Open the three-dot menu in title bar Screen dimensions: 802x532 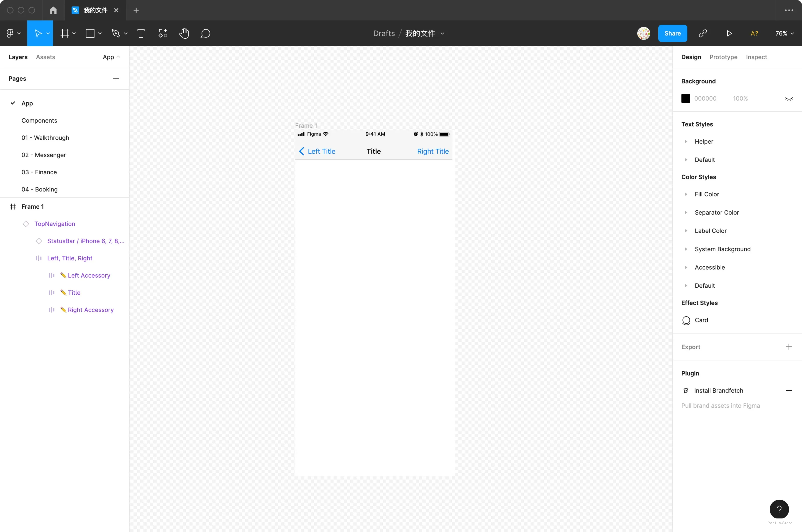[789, 10]
